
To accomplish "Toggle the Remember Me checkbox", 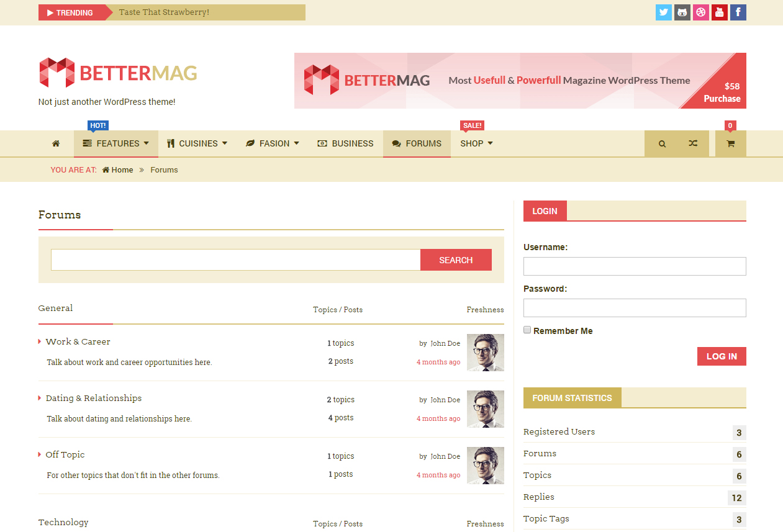I will [527, 330].
